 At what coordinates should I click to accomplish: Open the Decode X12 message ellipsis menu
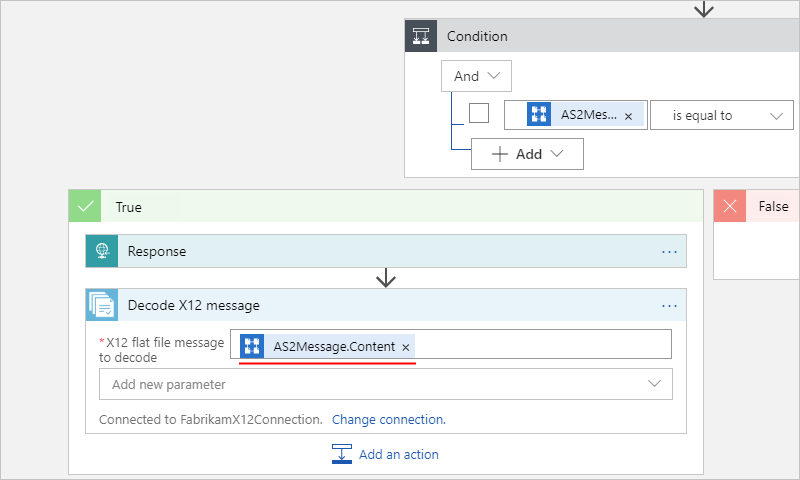coord(669,305)
